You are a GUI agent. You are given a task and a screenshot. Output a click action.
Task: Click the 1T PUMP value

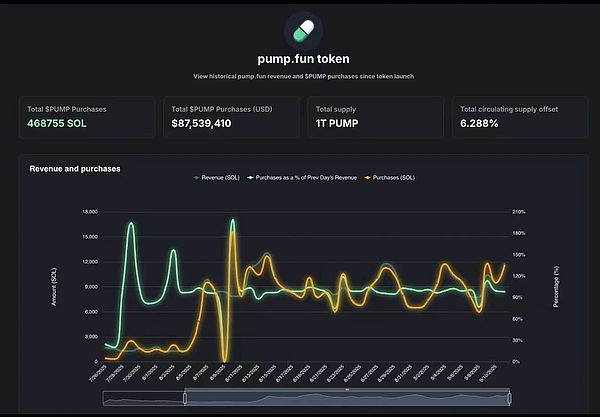[337, 123]
